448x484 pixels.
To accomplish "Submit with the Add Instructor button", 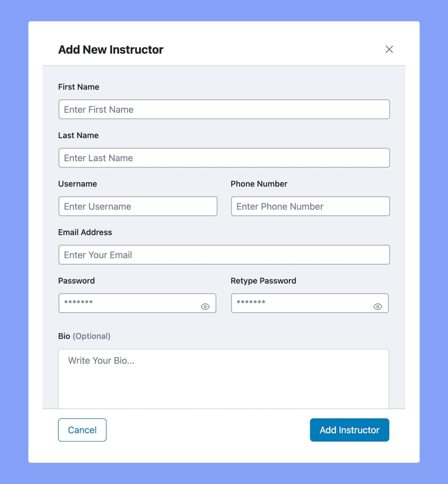I will (349, 430).
